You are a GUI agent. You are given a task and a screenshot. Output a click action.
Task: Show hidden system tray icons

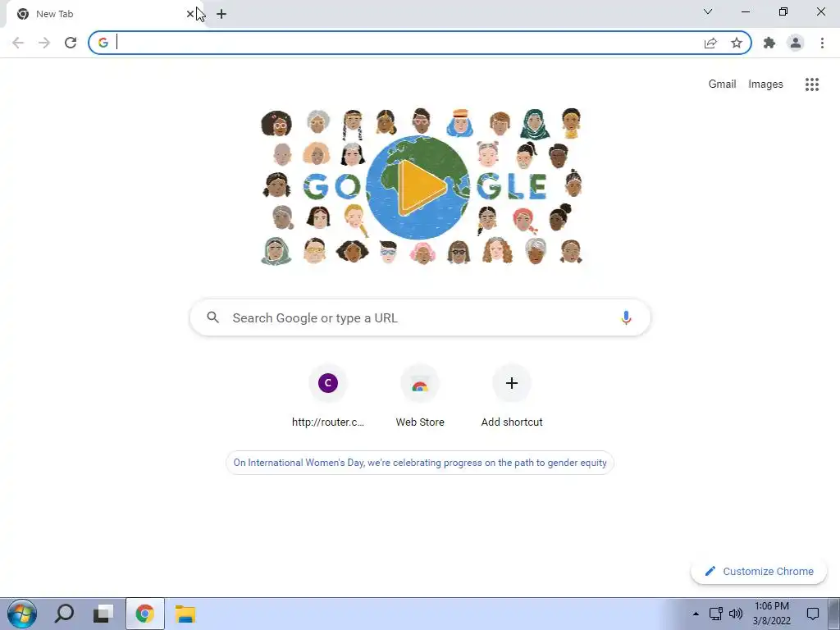click(696, 614)
